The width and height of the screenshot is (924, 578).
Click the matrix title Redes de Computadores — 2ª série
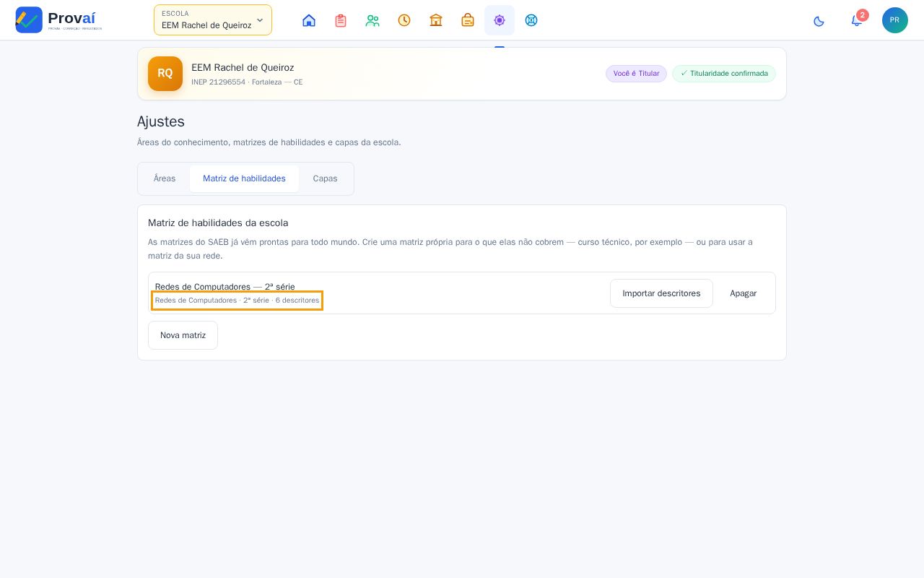tap(225, 287)
